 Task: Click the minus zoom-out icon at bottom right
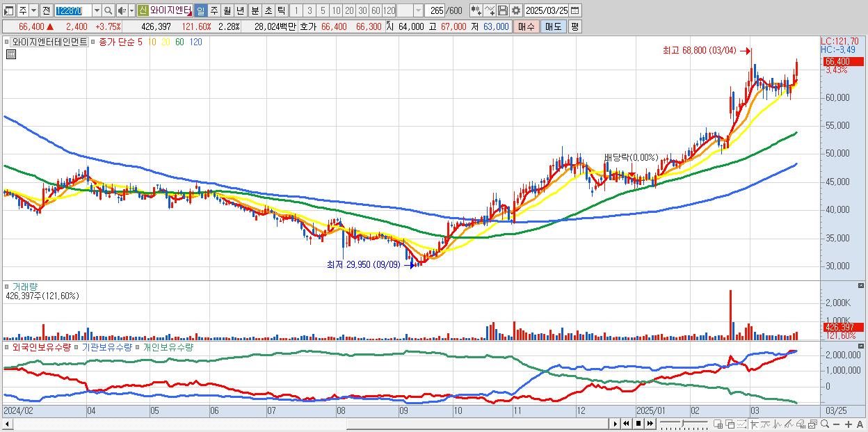coord(836,424)
